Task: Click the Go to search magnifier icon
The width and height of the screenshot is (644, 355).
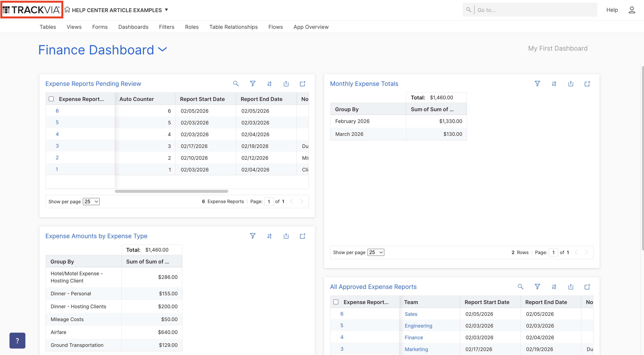Action: click(469, 10)
